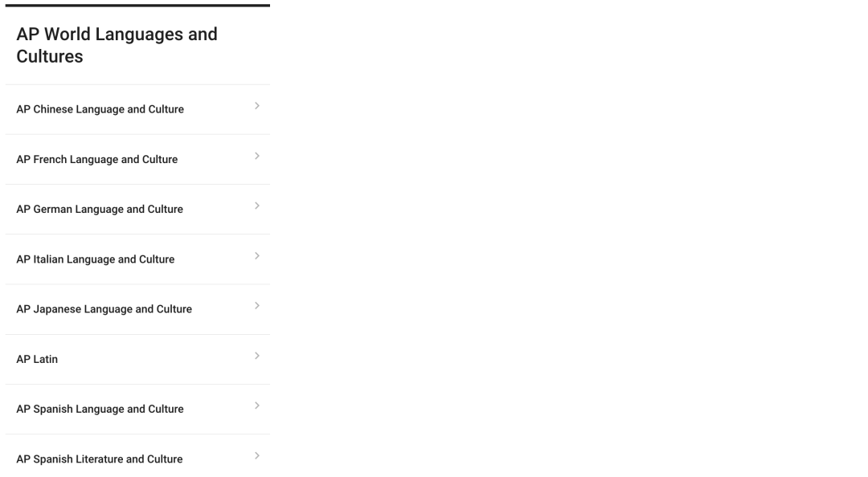This screenshot has height=477, width=868.
Task: Click the chevron beside AP Japanese Language and Culture
Action: pos(257,305)
